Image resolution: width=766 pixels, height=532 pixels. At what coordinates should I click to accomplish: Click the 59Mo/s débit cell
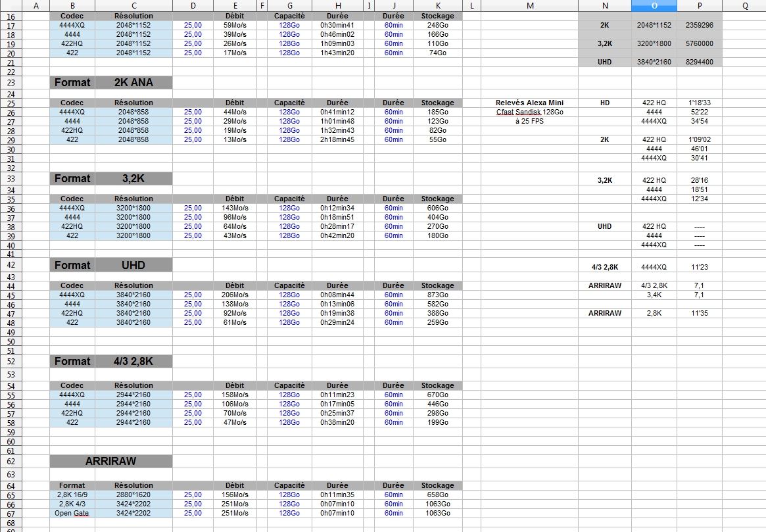pyautogui.click(x=235, y=25)
